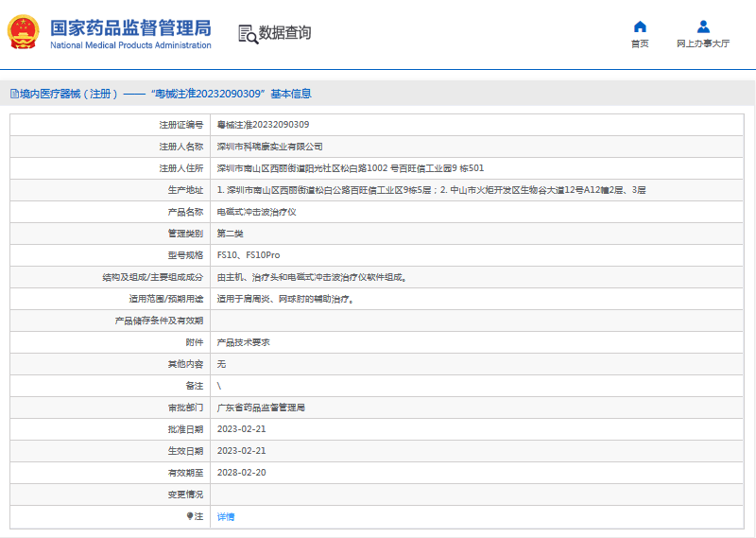The height and width of the screenshot is (538, 756).
Task: Select the 结构及组成 composition description
Action: pos(312,277)
